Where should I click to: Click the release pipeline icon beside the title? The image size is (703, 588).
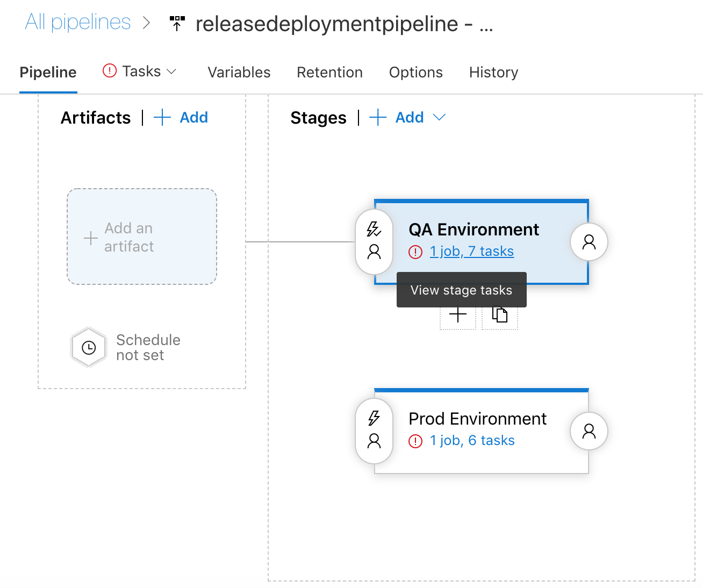point(177,24)
